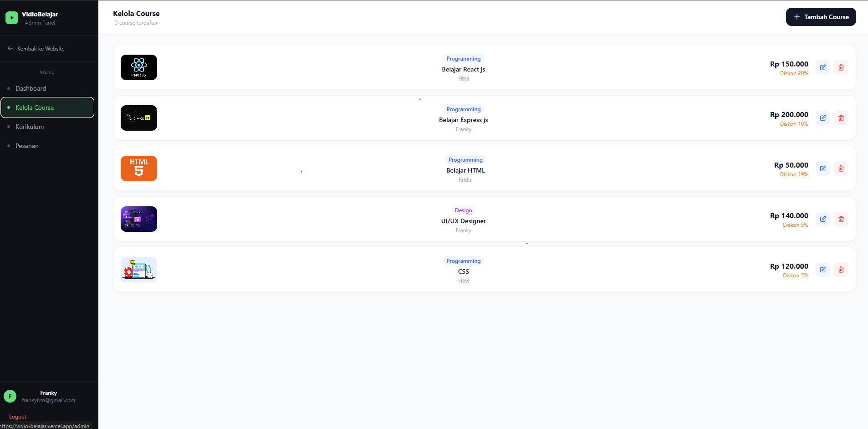
Task: Open the editor for Belajar HTML
Action: pyautogui.click(x=823, y=169)
